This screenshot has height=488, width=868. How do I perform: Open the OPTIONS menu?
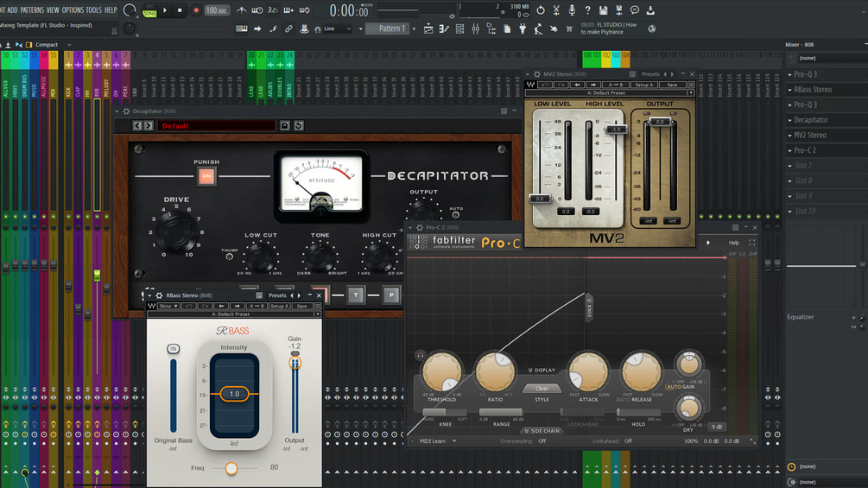click(73, 10)
